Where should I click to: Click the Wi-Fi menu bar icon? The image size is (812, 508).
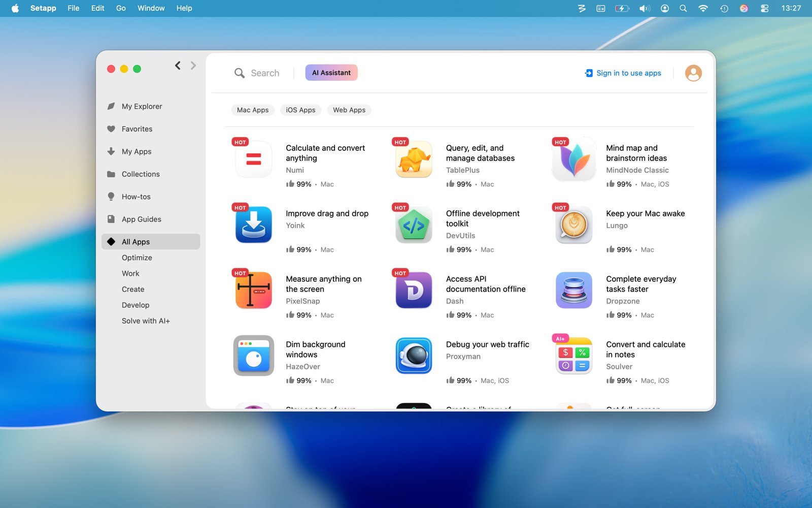click(703, 8)
